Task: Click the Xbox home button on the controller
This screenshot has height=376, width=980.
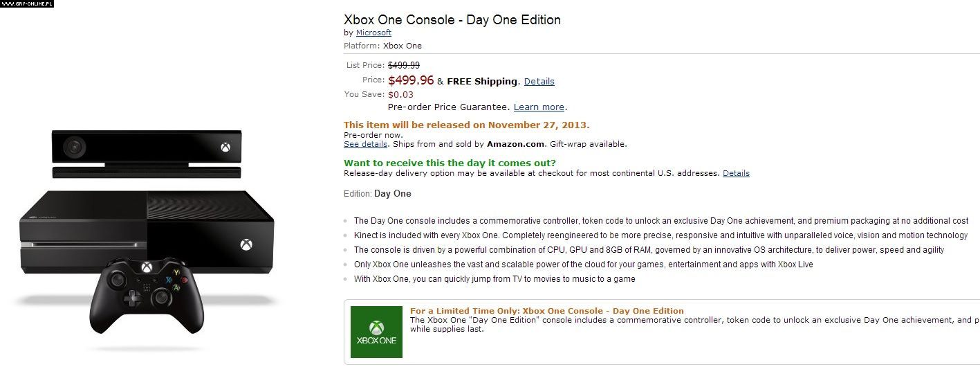Action: (x=147, y=267)
